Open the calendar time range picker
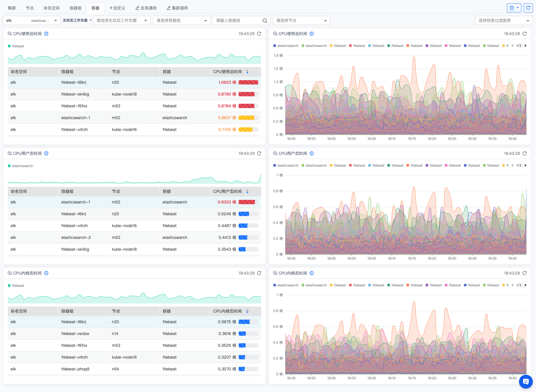This screenshot has width=536, height=392. click(x=514, y=8)
